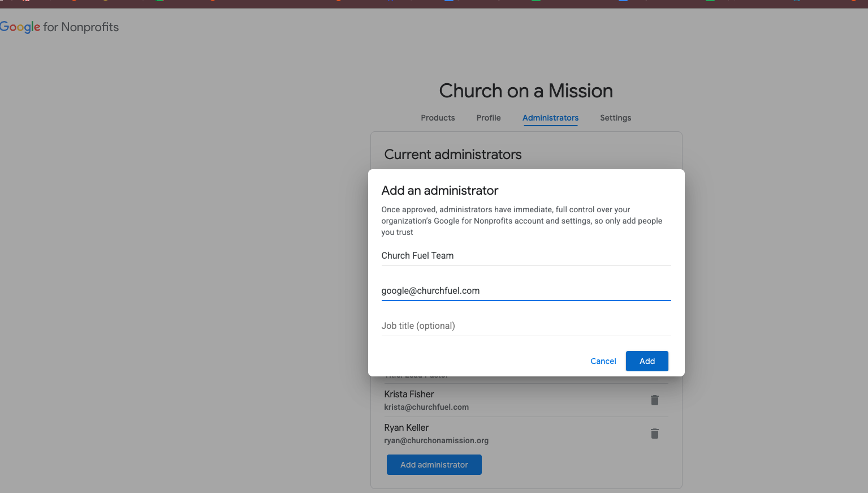Click the Current administrators heading
Viewport: 868px width, 493px height.
453,155
